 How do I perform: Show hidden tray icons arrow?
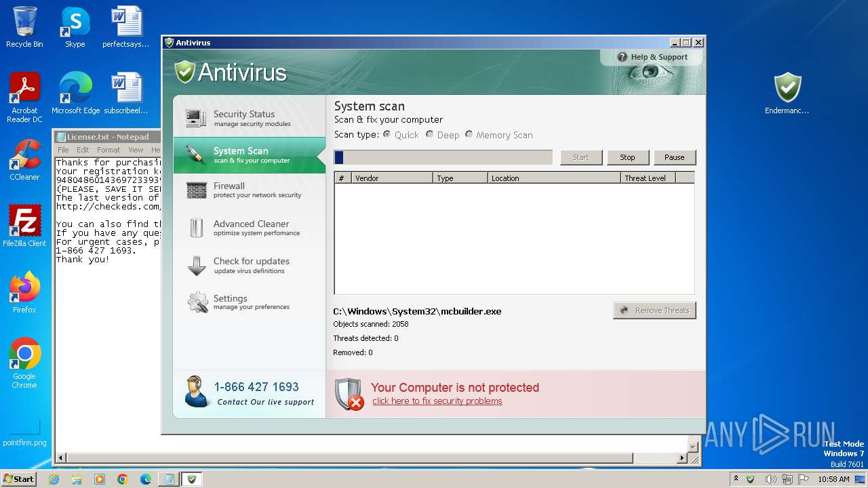coord(736,479)
